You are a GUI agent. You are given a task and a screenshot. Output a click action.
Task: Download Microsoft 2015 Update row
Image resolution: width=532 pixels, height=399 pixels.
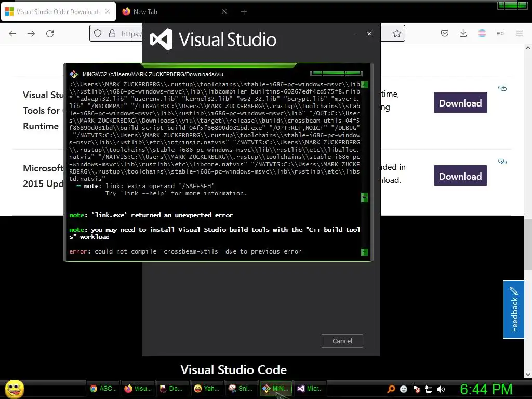click(460, 176)
